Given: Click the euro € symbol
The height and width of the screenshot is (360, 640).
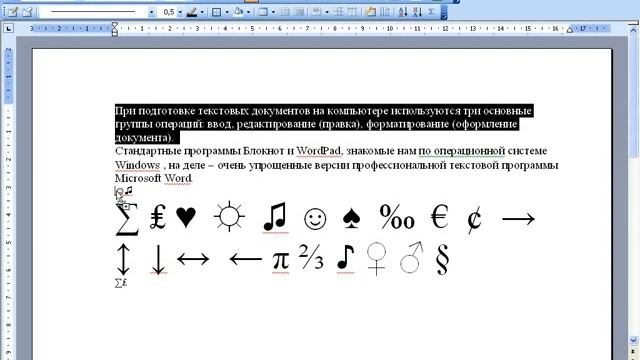Looking at the screenshot, I should 440,216.
